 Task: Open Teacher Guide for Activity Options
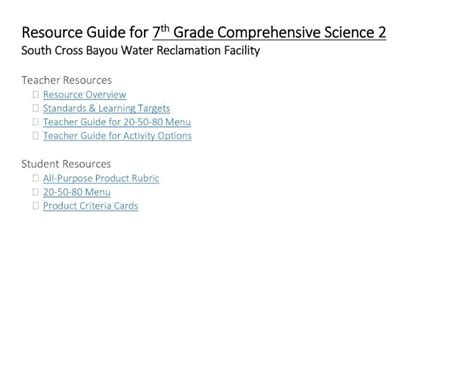(x=117, y=136)
